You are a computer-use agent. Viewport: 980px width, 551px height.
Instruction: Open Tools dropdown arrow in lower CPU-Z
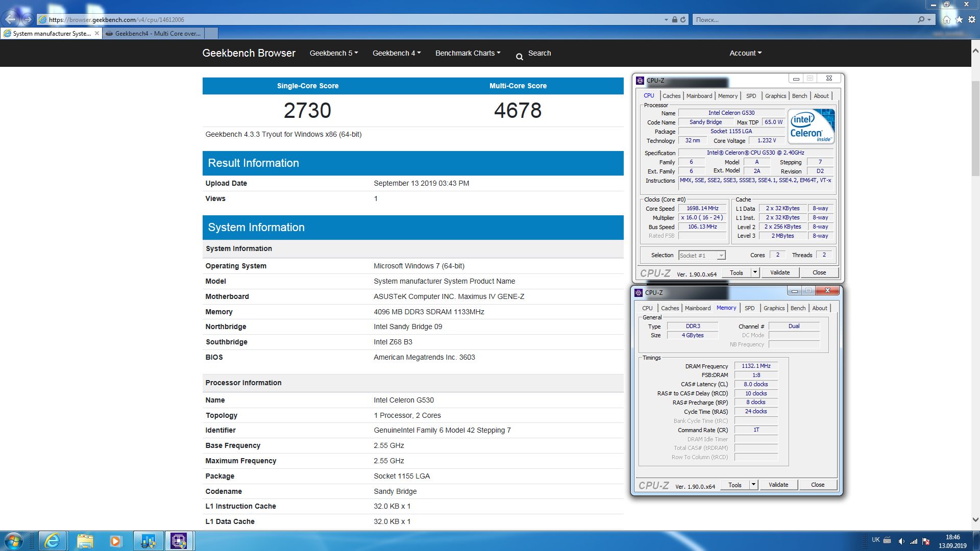point(753,485)
